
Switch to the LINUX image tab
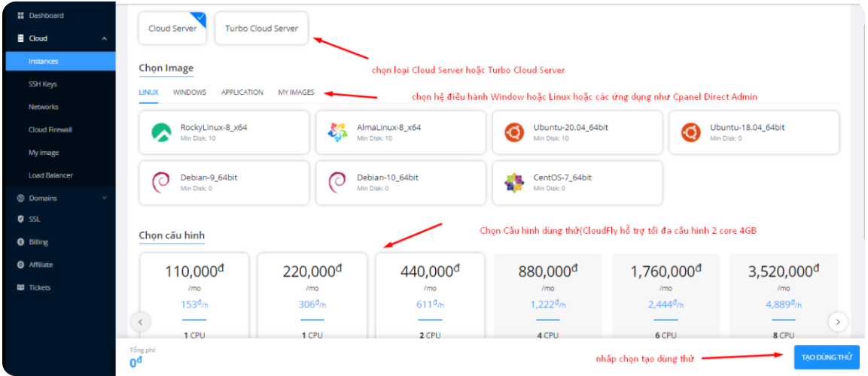pos(148,92)
